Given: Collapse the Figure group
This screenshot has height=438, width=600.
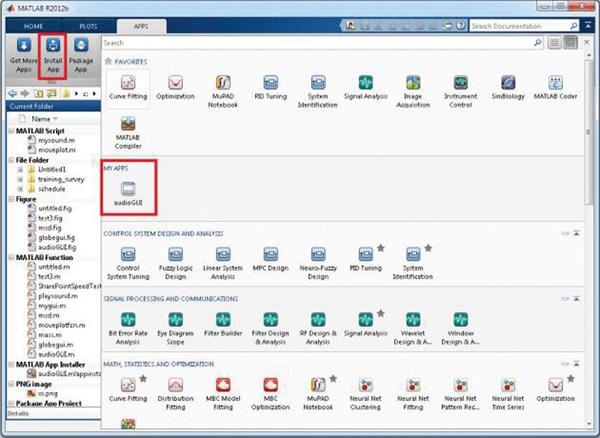Looking at the screenshot, I should pos(11,199).
